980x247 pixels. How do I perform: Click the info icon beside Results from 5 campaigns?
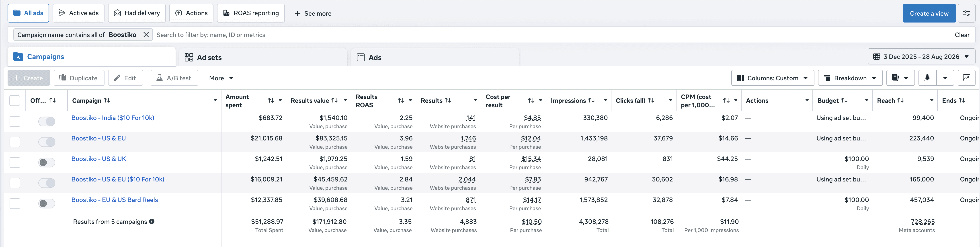152,222
